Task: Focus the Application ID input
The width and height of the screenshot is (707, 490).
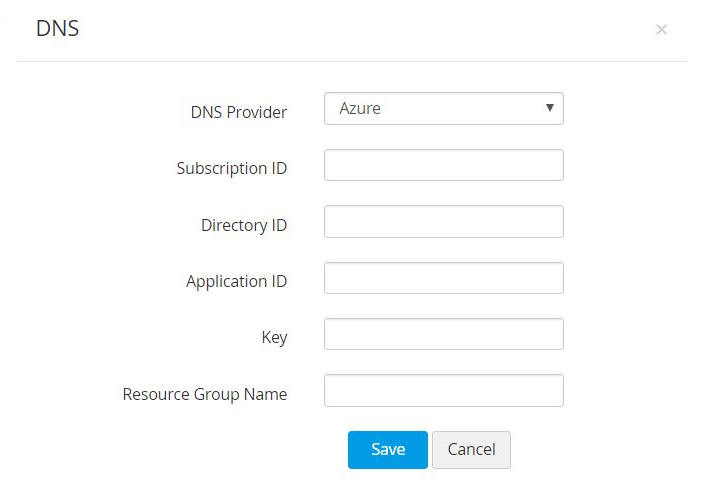Action: 443,278
